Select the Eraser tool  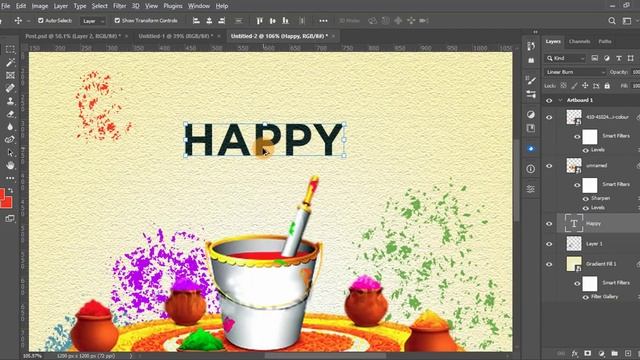10,114
